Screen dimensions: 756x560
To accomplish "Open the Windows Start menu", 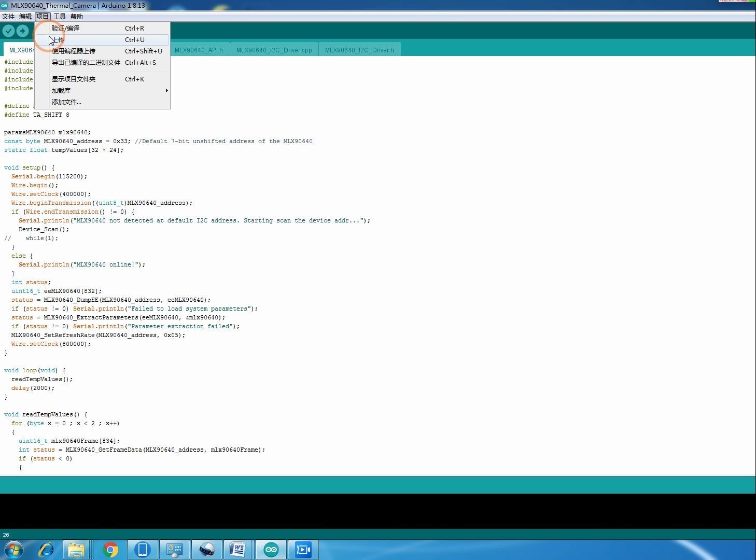I will click(x=14, y=550).
